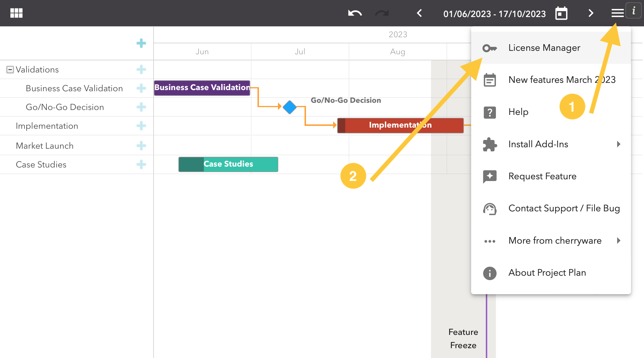Collapse the Validations group
The width and height of the screenshot is (644, 358).
coord(10,70)
